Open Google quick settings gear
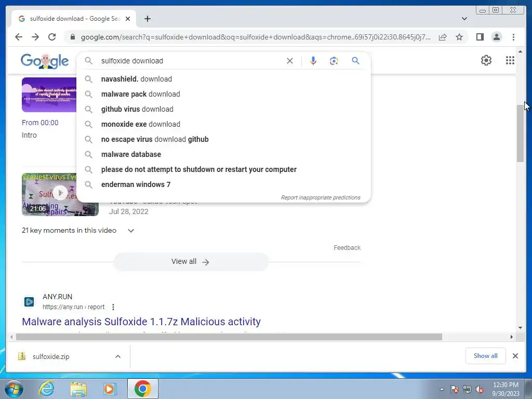The width and height of the screenshot is (532, 399). (486, 60)
